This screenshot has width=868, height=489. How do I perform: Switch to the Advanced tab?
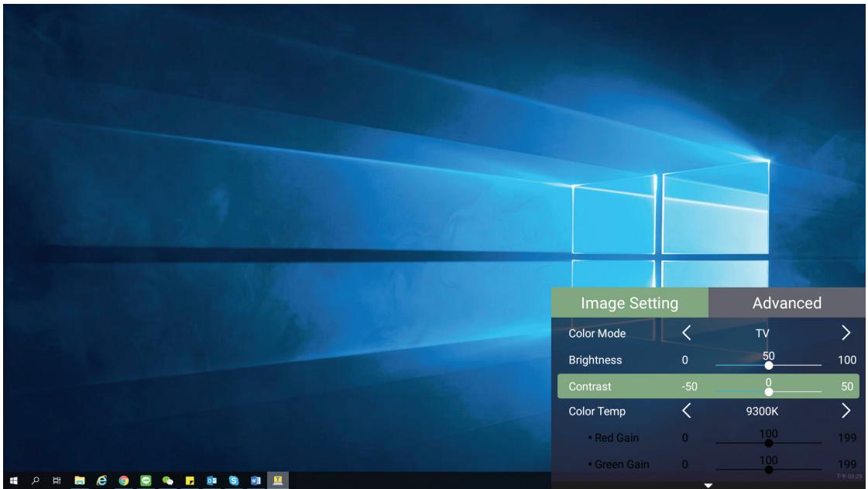[x=787, y=303]
